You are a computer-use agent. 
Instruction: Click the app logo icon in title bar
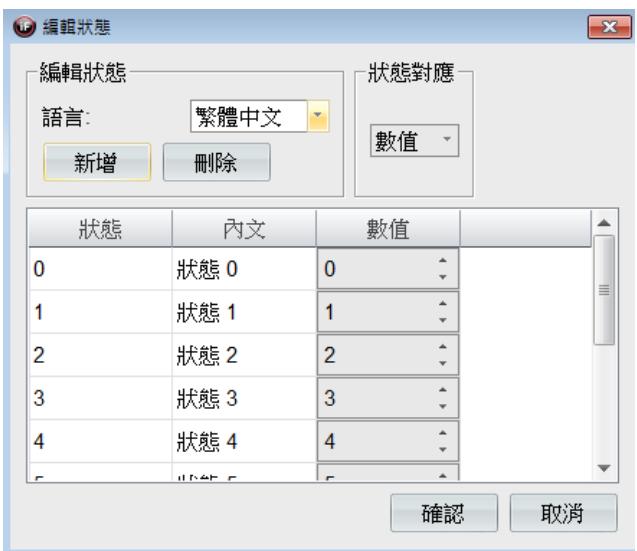point(24,27)
